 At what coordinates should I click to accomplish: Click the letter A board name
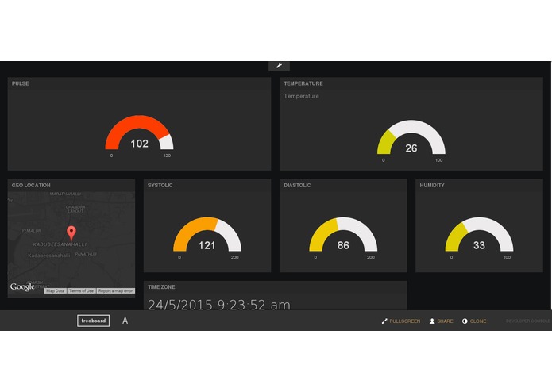click(125, 321)
